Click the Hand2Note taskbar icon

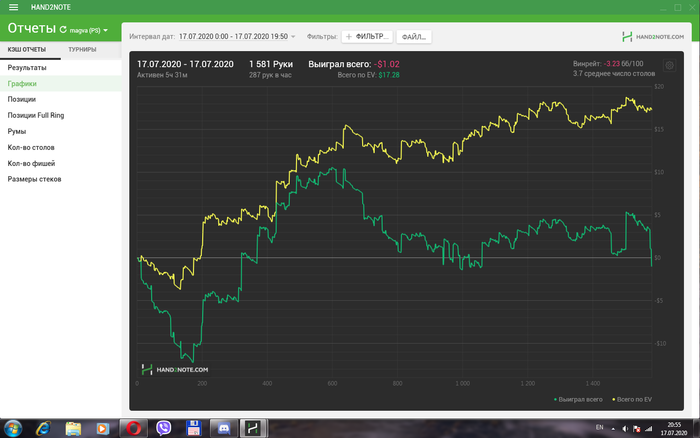click(253, 429)
